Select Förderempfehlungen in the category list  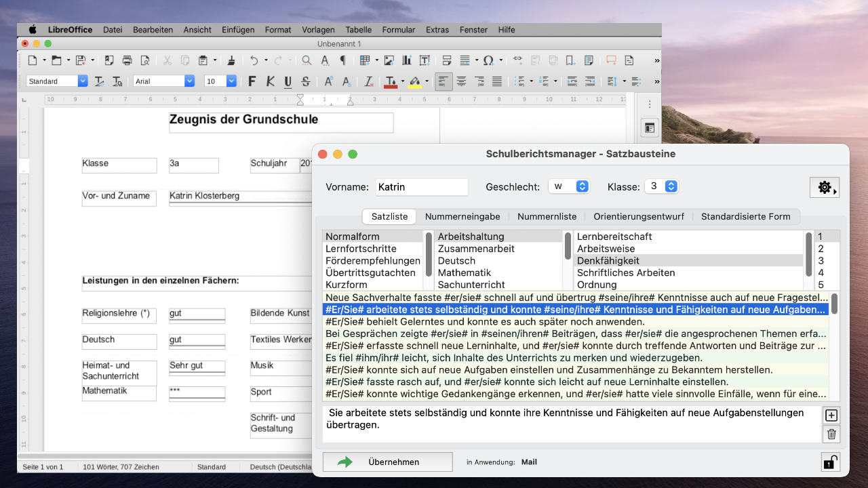point(372,261)
